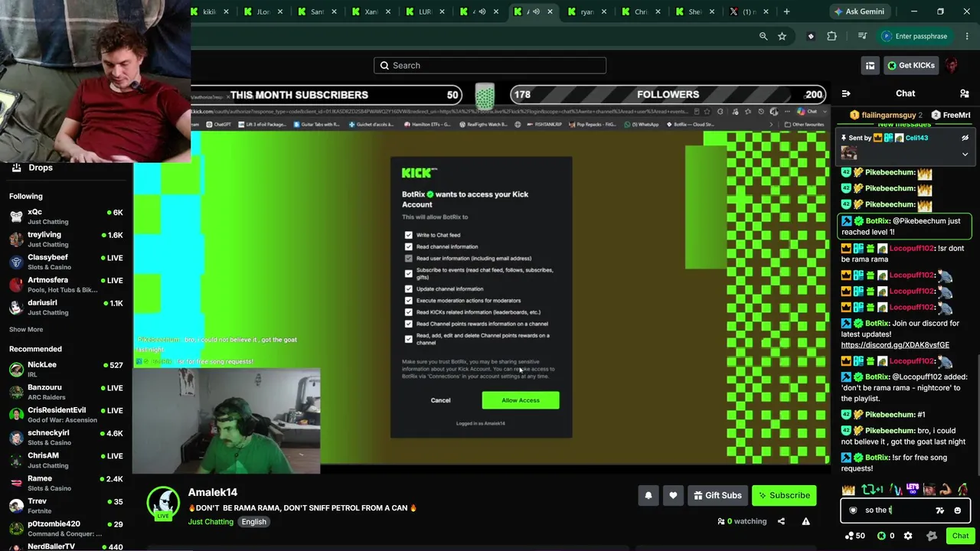Toggle Read, add, edit and delete rewards checkbox
980x551 pixels.
tap(409, 339)
